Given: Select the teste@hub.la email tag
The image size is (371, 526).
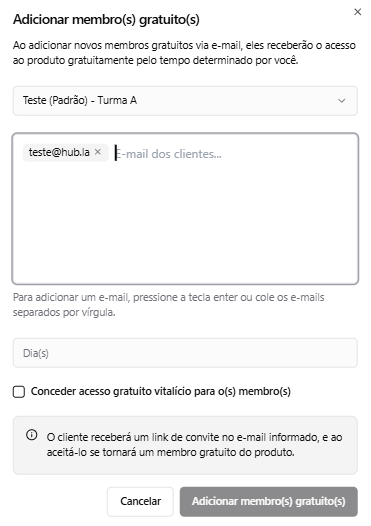Looking at the screenshot, I should point(59,152).
